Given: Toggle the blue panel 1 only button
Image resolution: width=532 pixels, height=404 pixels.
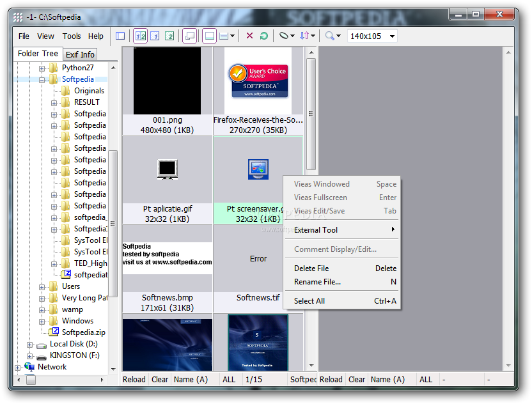Looking at the screenshot, I should click(155, 36).
